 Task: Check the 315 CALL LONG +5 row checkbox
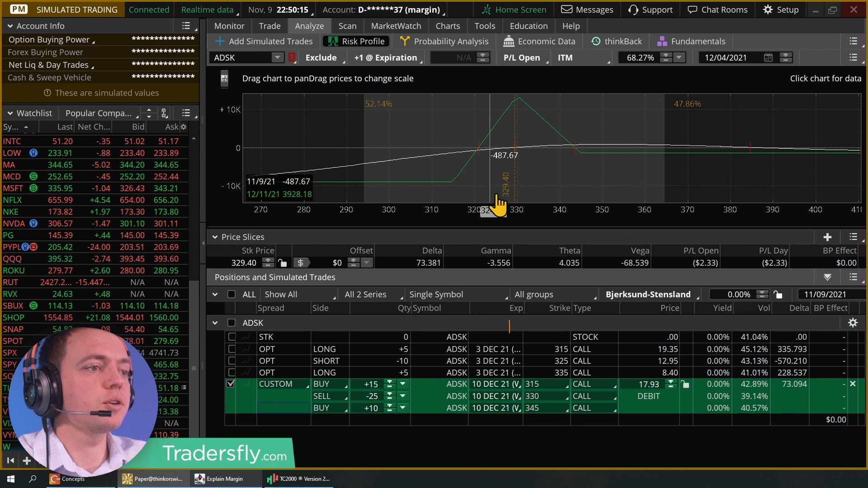(231, 349)
